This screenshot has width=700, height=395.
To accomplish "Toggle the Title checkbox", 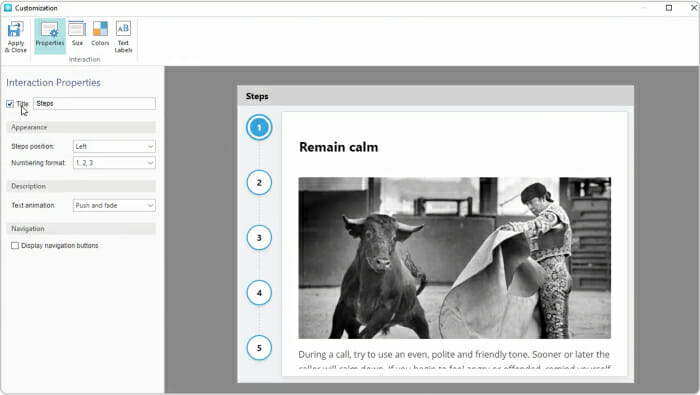I will point(10,104).
